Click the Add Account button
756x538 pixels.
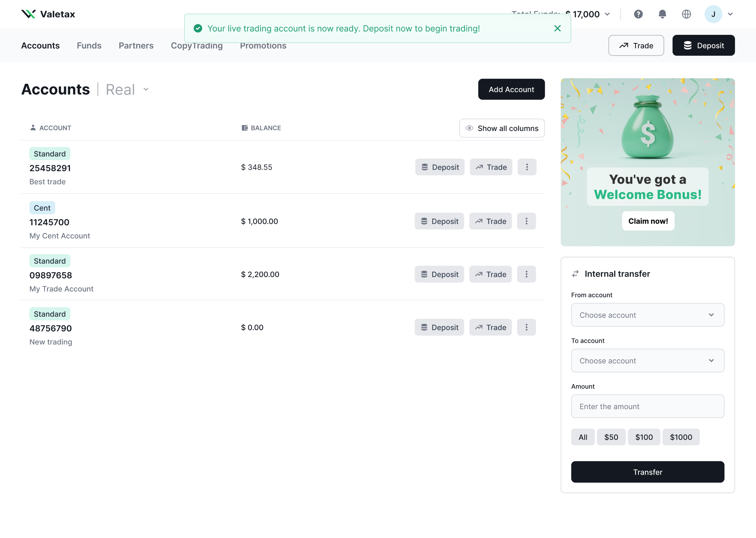tap(511, 89)
